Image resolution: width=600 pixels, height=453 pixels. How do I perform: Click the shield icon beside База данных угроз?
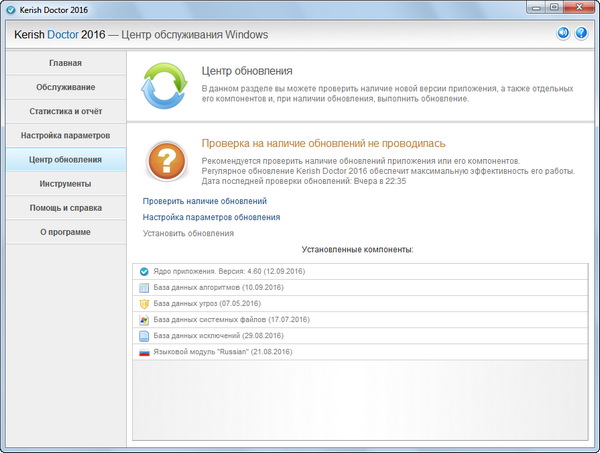(144, 304)
